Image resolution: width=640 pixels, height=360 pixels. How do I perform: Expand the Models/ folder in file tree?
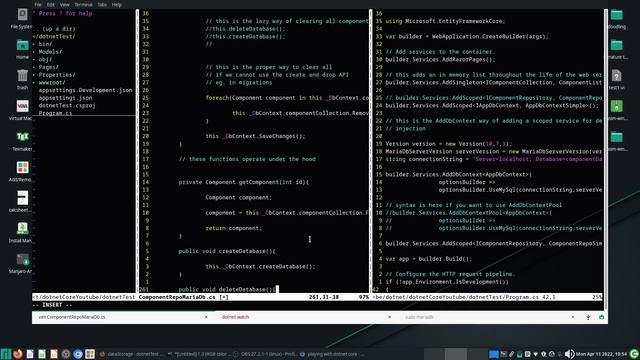pyautogui.click(x=50, y=52)
